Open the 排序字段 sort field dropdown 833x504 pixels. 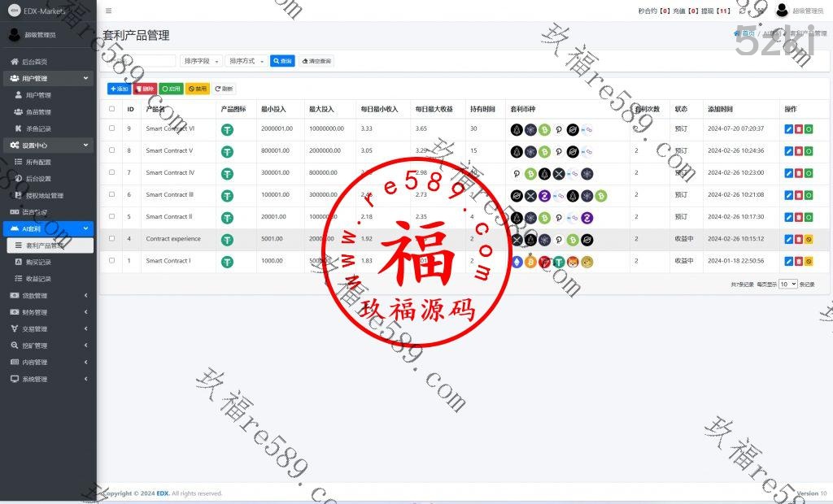point(201,61)
